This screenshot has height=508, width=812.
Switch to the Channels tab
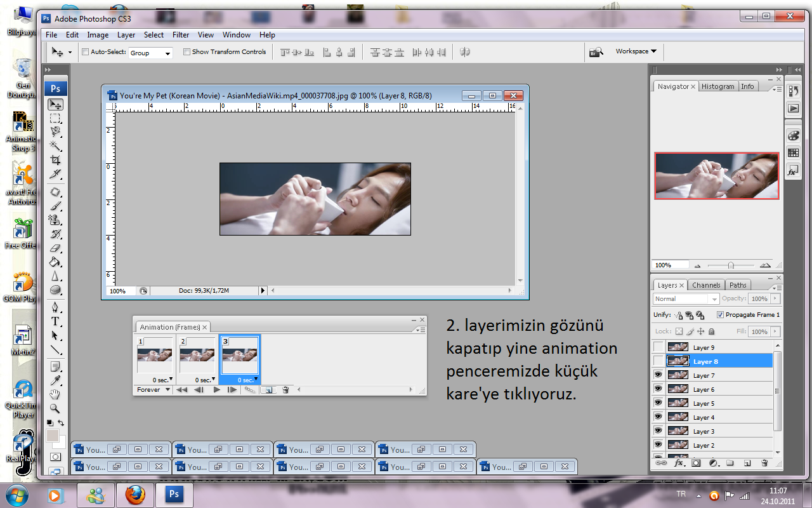click(x=706, y=285)
